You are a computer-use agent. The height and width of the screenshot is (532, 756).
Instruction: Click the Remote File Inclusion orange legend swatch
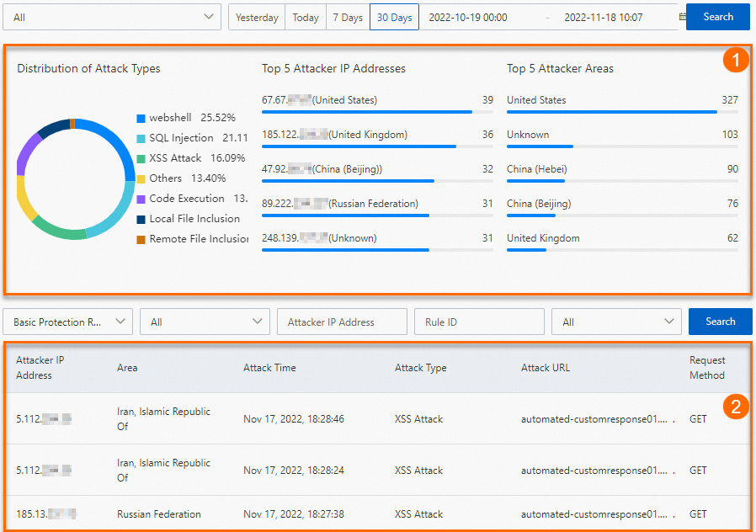pos(141,240)
